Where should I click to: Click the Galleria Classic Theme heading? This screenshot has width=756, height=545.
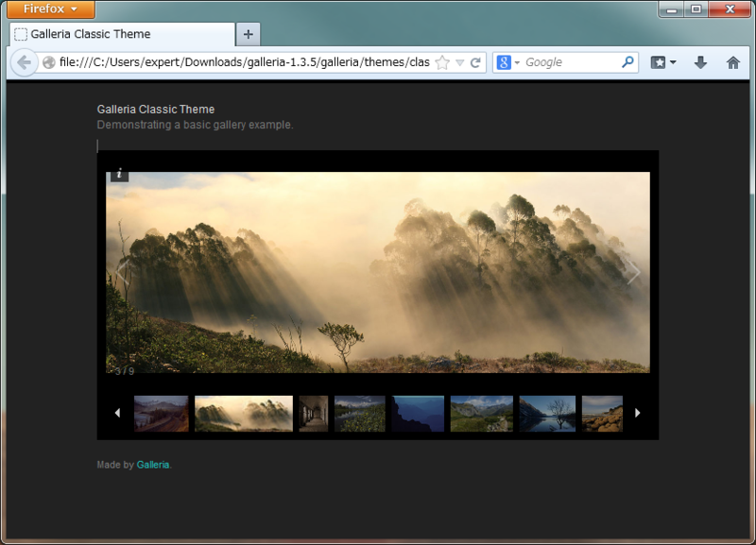coord(156,110)
